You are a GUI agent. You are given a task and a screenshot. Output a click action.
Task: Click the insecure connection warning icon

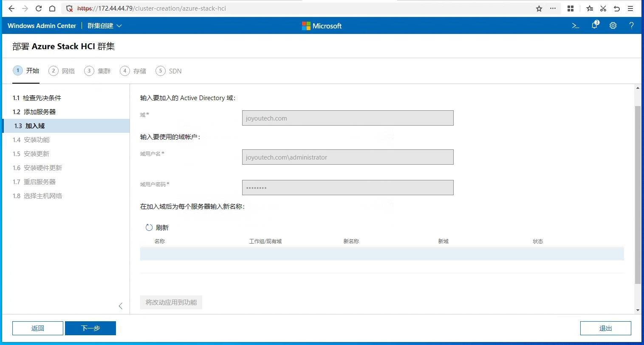click(70, 8)
